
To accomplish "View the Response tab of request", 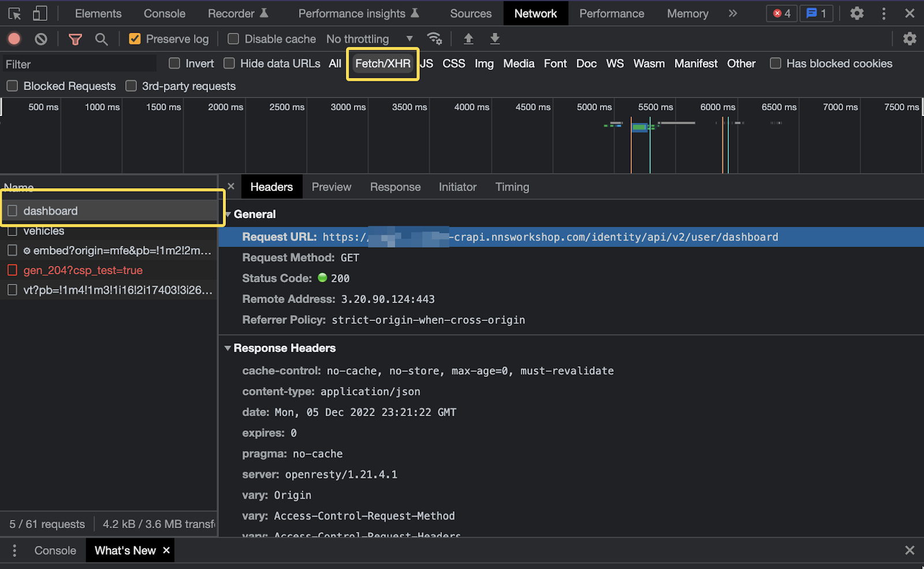I will click(396, 187).
